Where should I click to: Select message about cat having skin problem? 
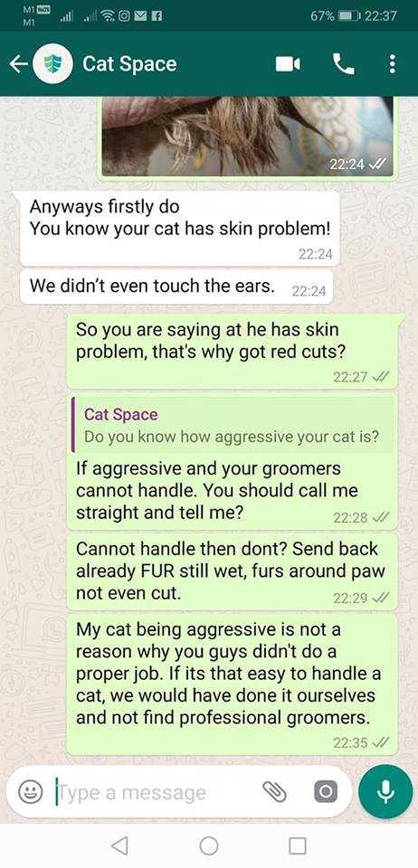click(179, 228)
